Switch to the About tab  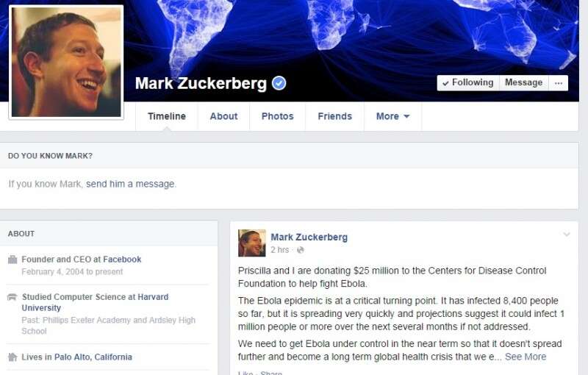(x=223, y=117)
